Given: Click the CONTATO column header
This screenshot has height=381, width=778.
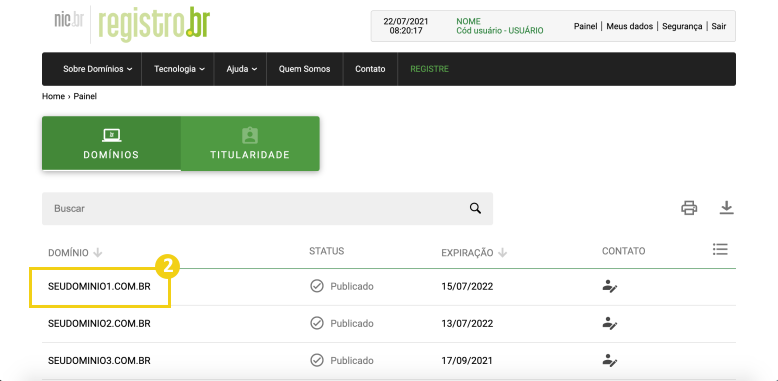Looking at the screenshot, I should tap(624, 251).
